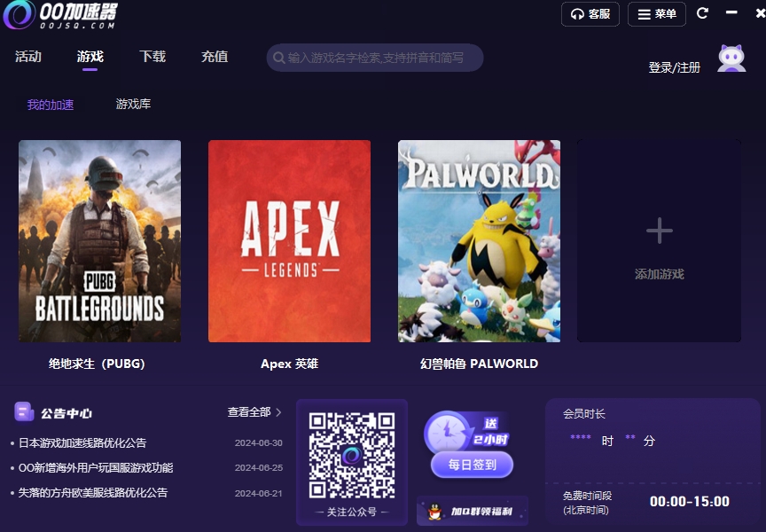The height and width of the screenshot is (532, 766).
Task: Click the 会员时长 label
Action: (x=583, y=414)
